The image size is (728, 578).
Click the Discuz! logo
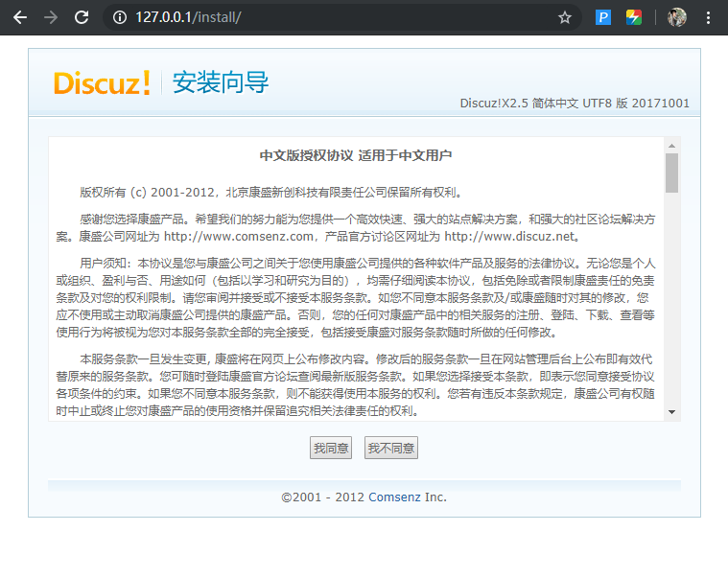click(x=102, y=83)
